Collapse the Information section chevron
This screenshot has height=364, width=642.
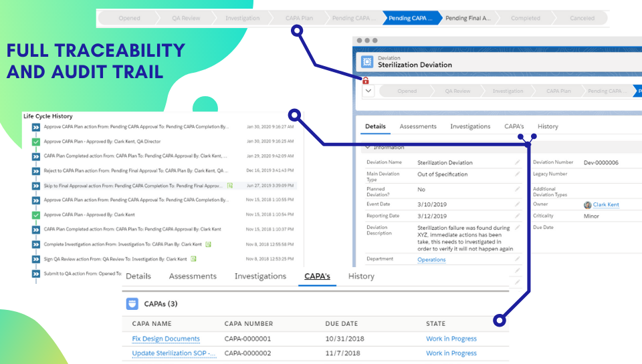click(368, 147)
